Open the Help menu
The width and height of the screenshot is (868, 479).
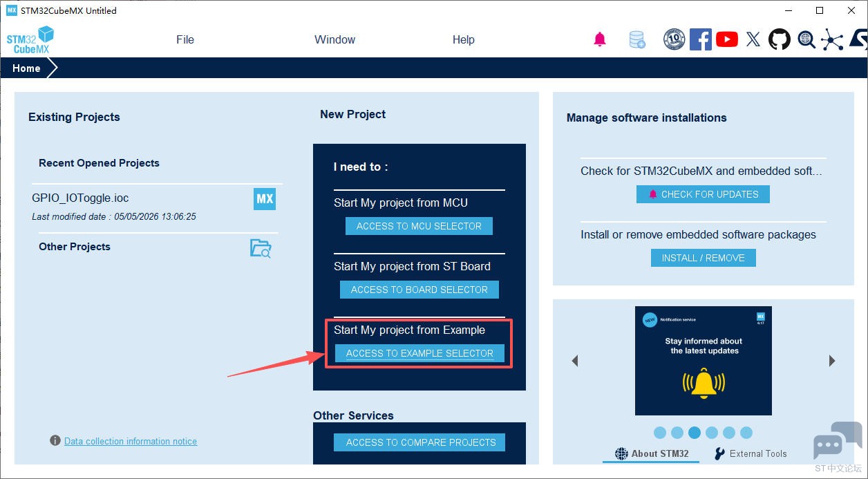[464, 39]
